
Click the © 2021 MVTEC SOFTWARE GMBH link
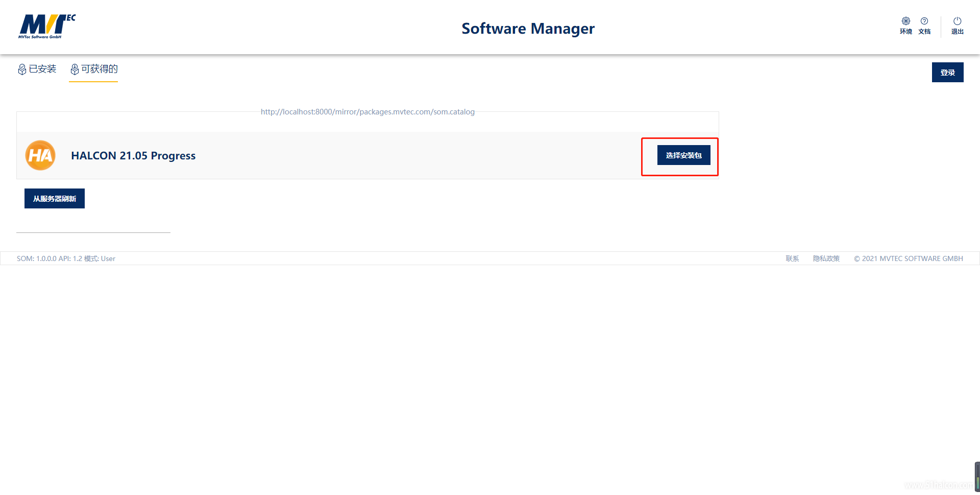(909, 258)
